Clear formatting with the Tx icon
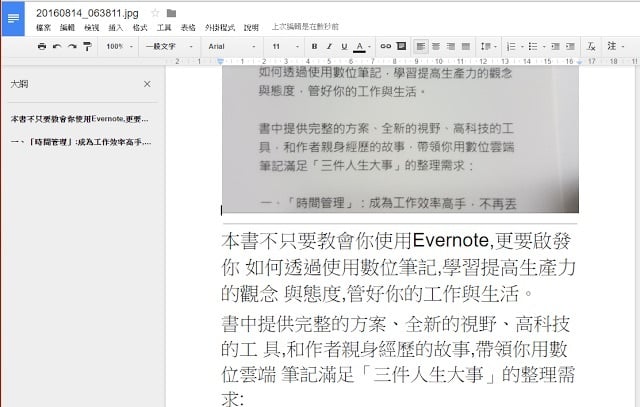 coord(591,47)
